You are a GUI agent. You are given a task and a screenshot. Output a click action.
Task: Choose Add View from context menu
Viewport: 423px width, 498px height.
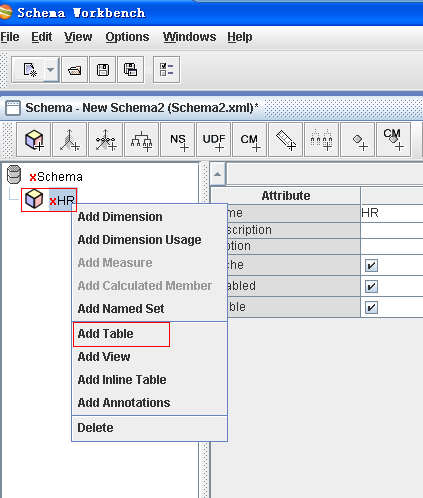(149, 357)
